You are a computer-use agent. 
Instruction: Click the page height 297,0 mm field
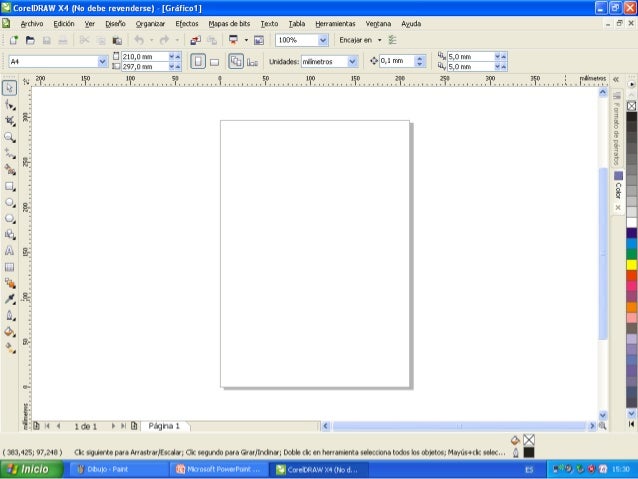[144, 66]
